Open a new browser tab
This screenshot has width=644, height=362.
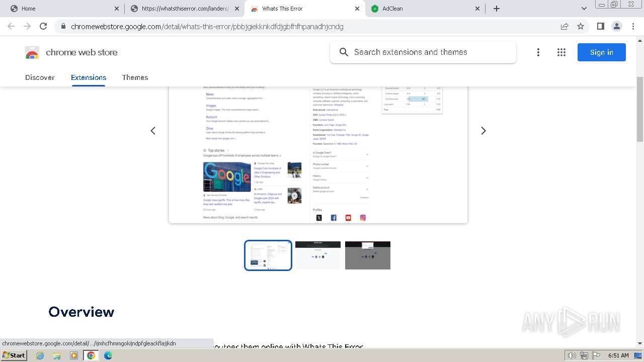pos(497,9)
